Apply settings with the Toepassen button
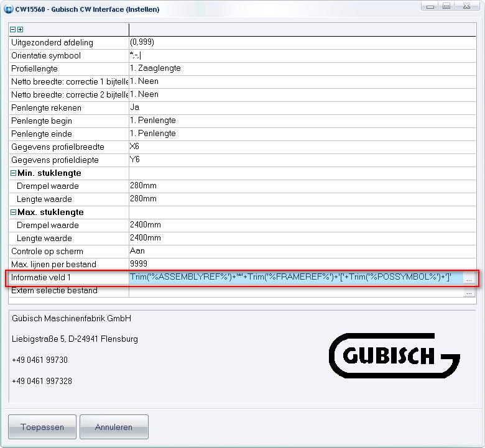Screen dimensions: 485x448 42,427
